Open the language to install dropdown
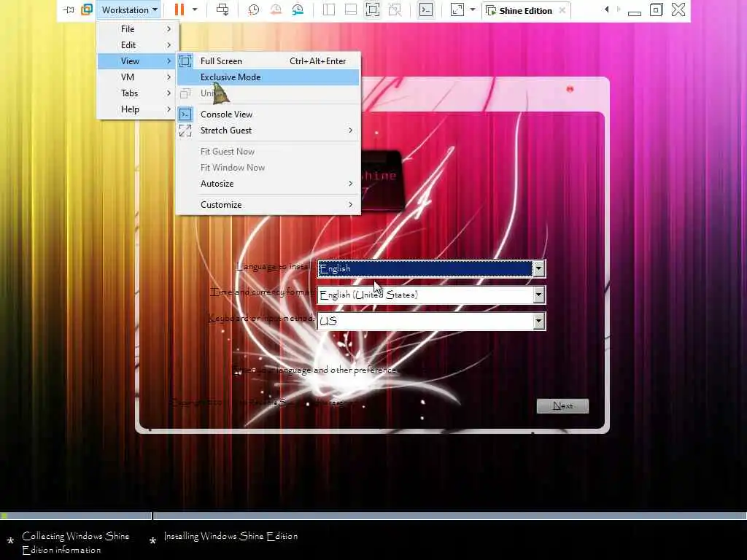This screenshot has height=560, width=747. (538, 268)
